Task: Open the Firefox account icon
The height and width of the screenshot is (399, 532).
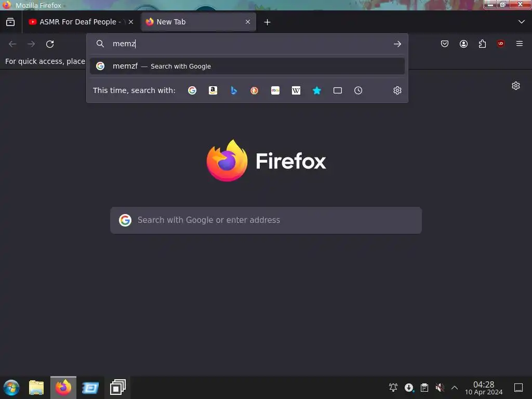Action: coord(463,44)
